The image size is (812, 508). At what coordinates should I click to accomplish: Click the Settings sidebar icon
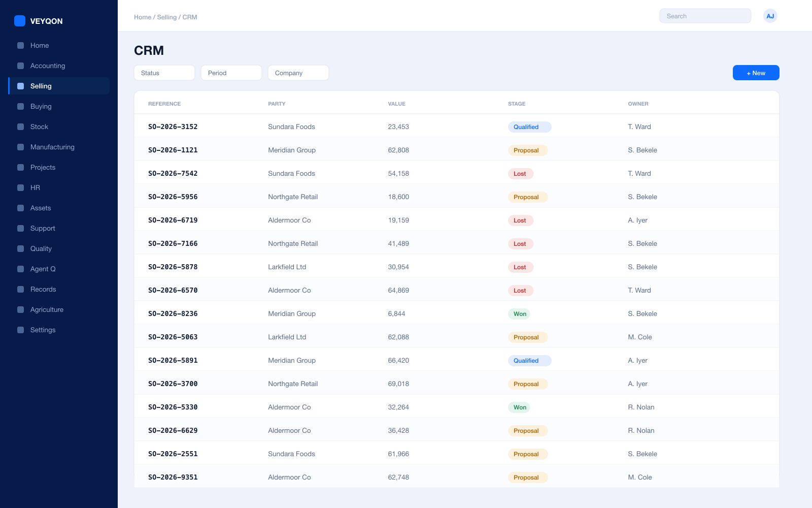coord(21,330)
